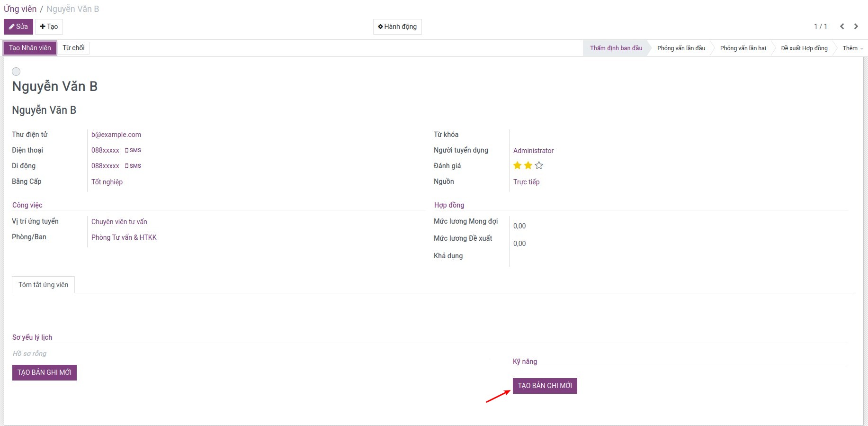Click the Từ chối button
The width and height of the screenshot is (868, 426).
pyautogui.click(x=73, y=48)
